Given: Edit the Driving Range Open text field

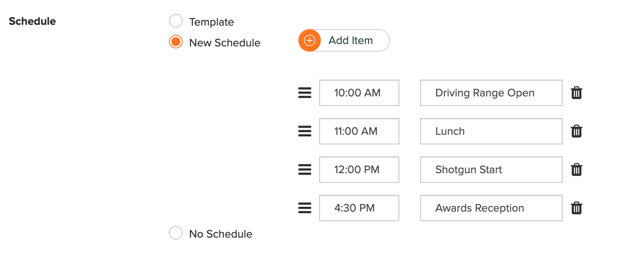Looking at the screenshot, I should (x=491, y=93).
